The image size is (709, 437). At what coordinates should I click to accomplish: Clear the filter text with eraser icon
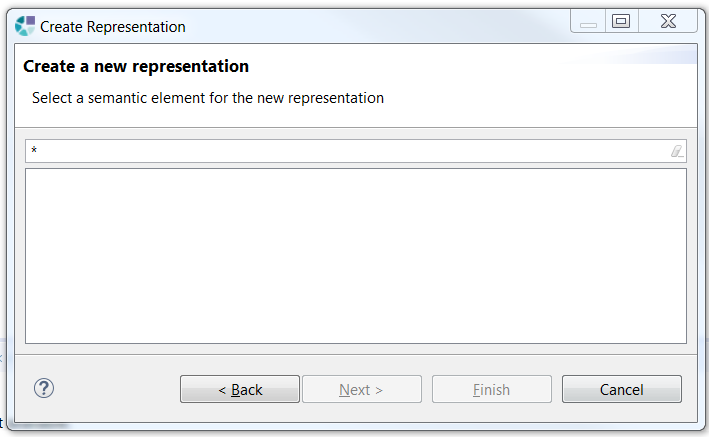click(676, 151)
